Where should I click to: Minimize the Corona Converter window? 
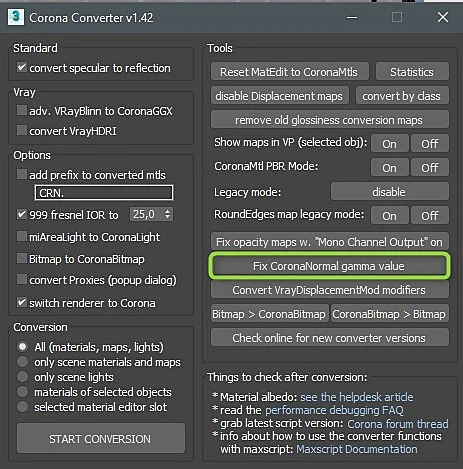[352, 17]
